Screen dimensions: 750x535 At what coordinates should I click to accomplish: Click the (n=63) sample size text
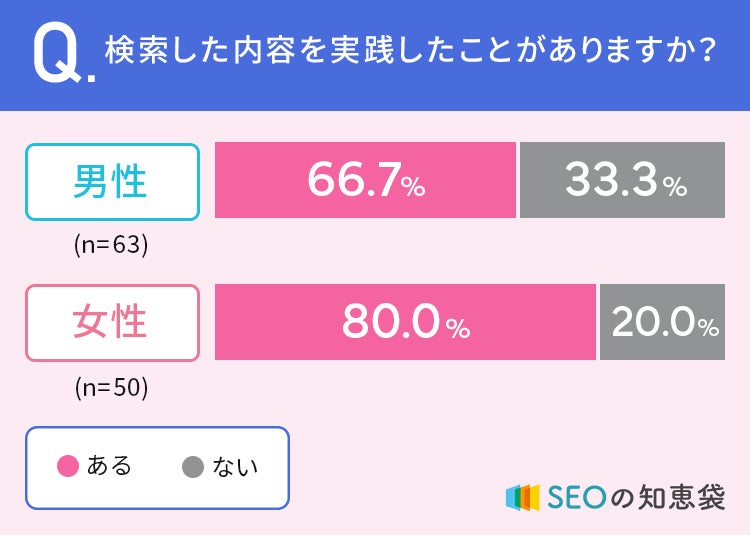click(111, 245)
